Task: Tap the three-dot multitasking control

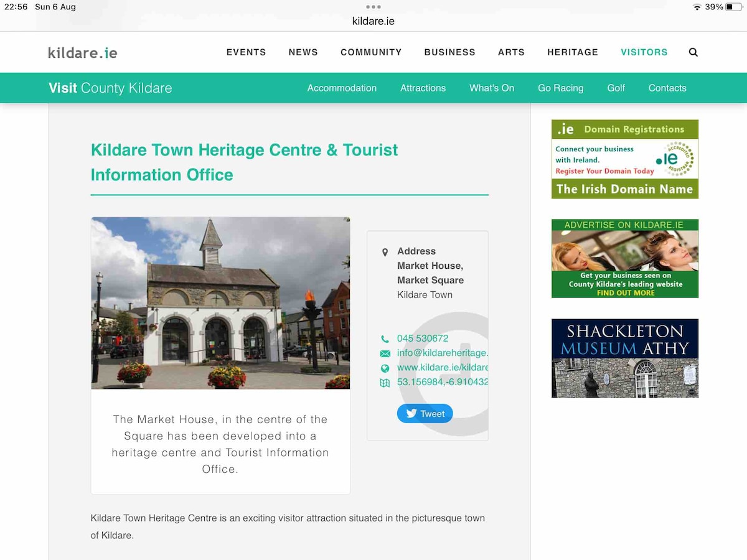Action: [x=374, y=7]
